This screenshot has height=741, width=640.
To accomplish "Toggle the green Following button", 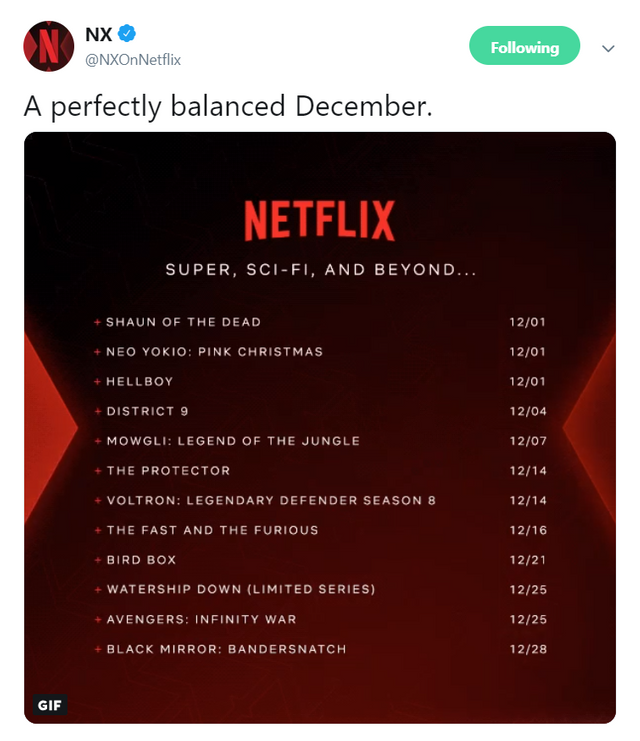I will point(524,47).
